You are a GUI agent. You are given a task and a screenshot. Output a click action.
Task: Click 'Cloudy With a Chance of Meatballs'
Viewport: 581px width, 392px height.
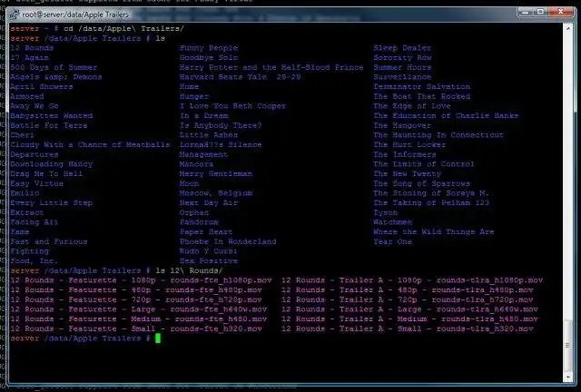pos(90,144)
